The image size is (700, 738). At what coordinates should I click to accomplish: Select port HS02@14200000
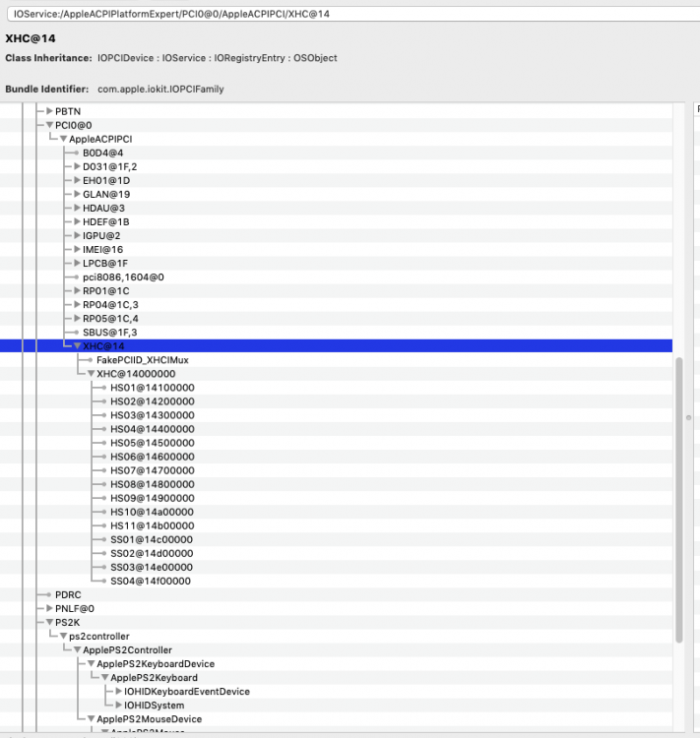tap(153, 401)
